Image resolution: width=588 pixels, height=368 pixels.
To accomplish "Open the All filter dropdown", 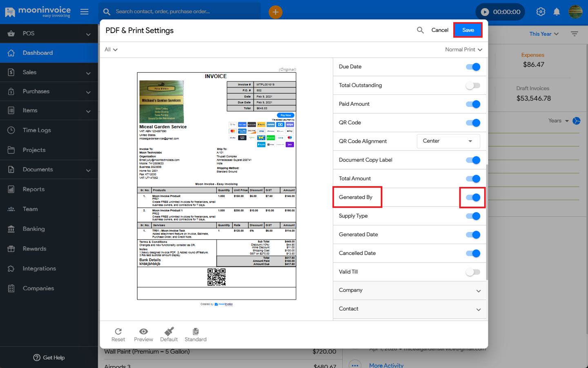I will (x=111, y=49).
